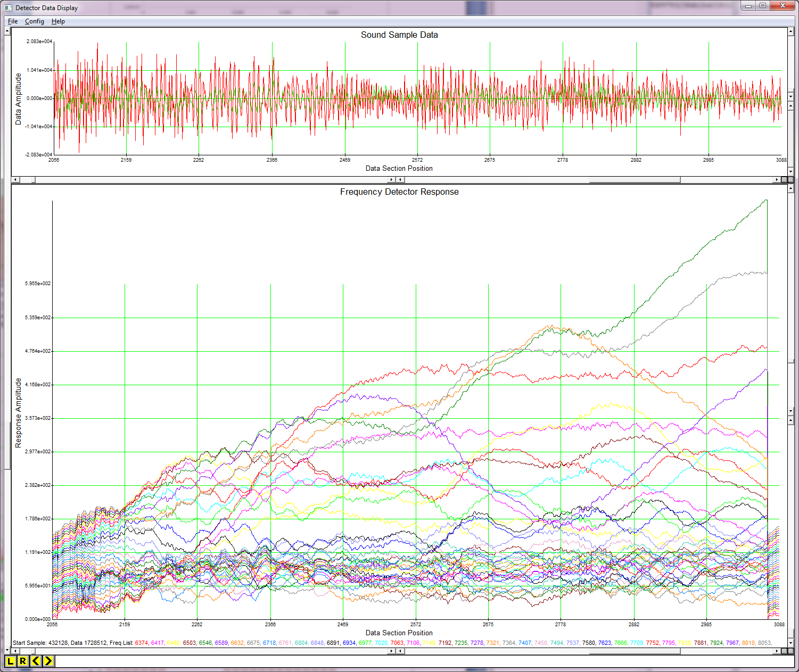Open the Config menu
Screen dimensions: 799x672
tap(34, 21)
